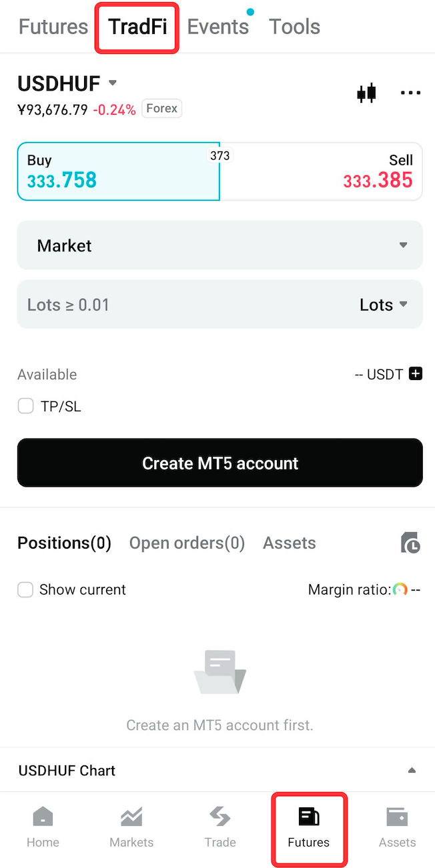Open the Markets section in bottom navigation

point(131,827)
